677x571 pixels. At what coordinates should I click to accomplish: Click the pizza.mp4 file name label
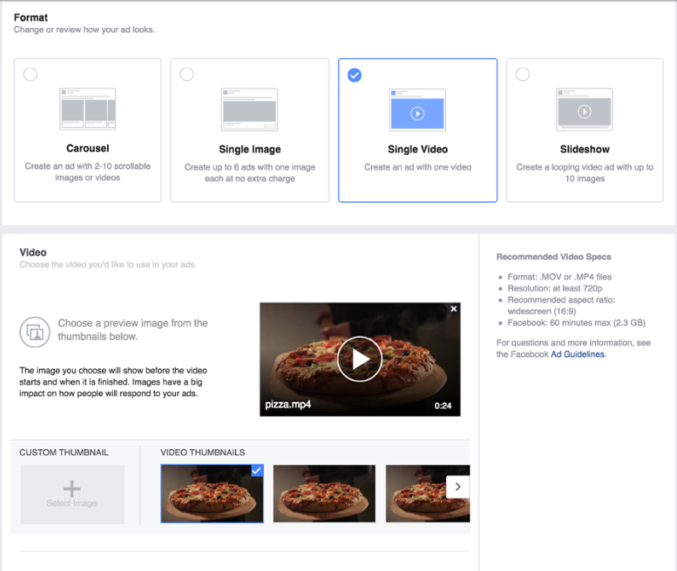(288, 404)
